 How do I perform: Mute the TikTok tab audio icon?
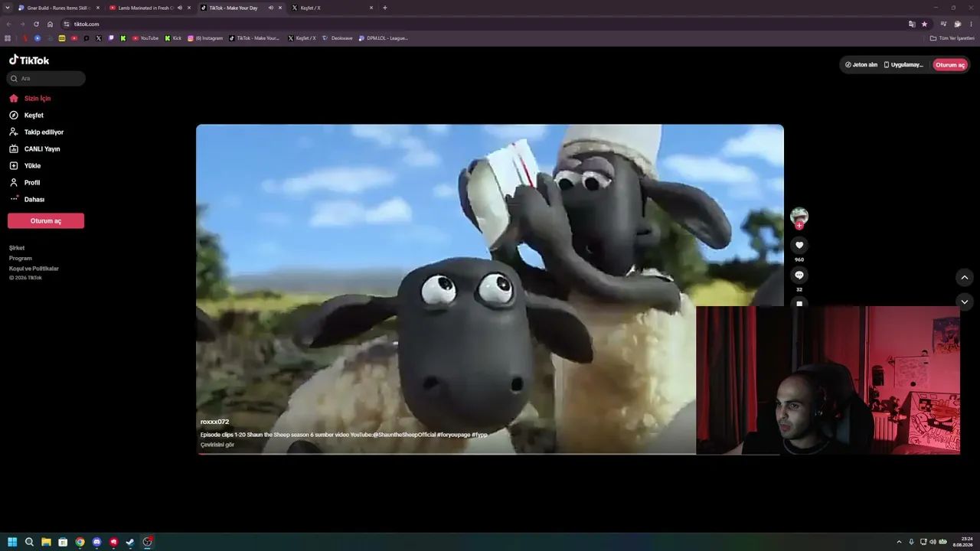pos(271,8)
